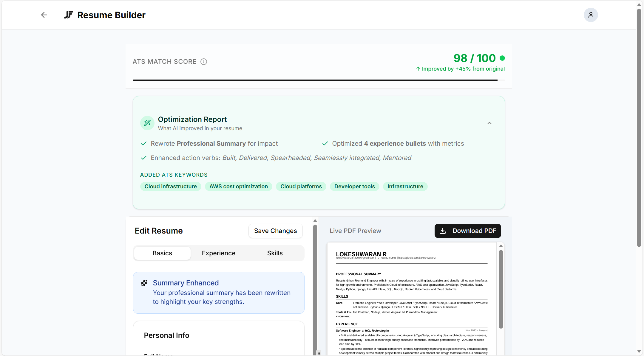
Task: Select the Basics tab
Action: [162, 253]
